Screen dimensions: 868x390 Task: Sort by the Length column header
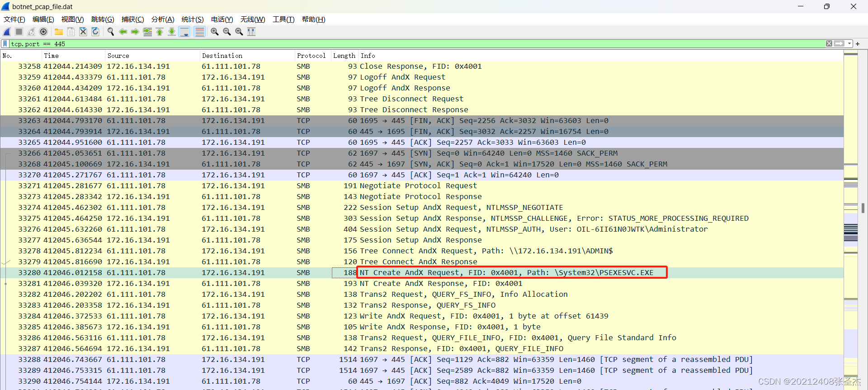tap(344, 56)
